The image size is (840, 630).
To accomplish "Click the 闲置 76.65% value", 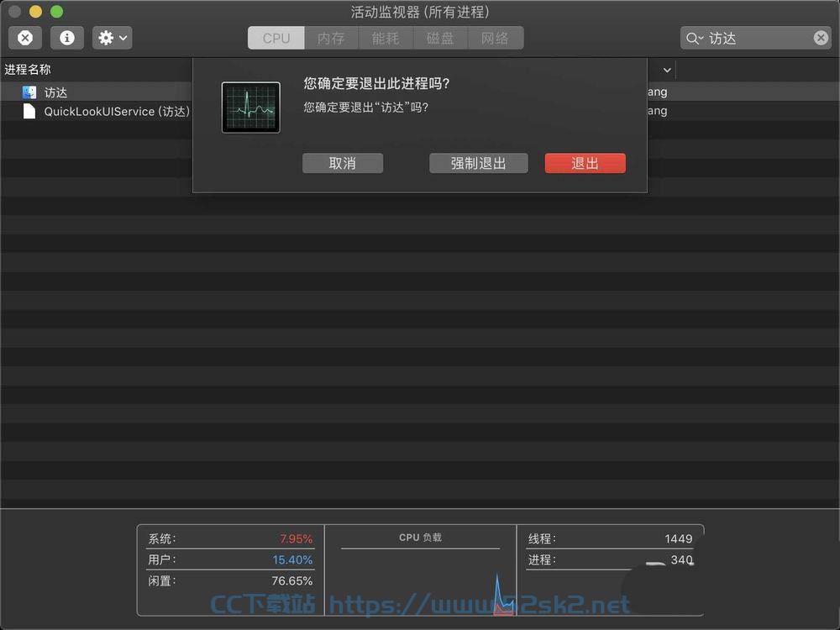I will point(292,580).
